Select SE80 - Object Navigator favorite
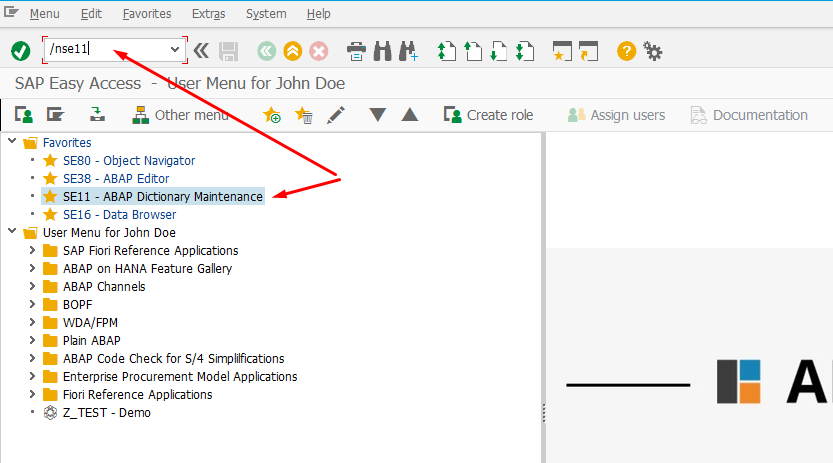Viewport: 833px width, 463px height. 129,160
